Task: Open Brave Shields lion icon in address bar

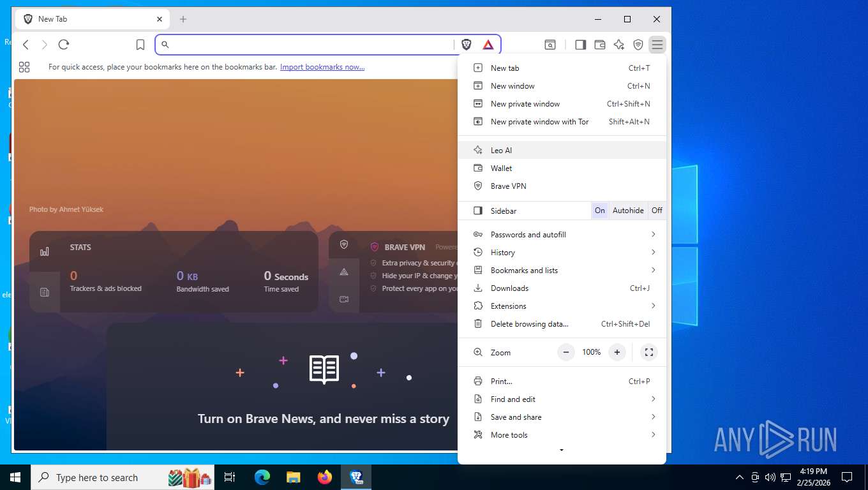Action: [x=467, y=45]
